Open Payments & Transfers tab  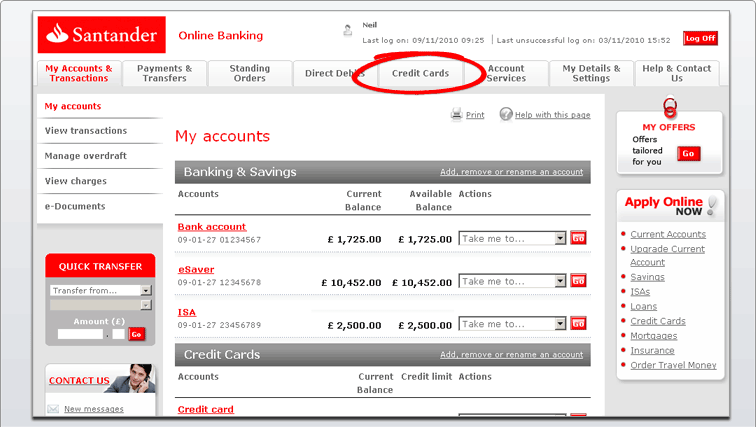[164, 73]
